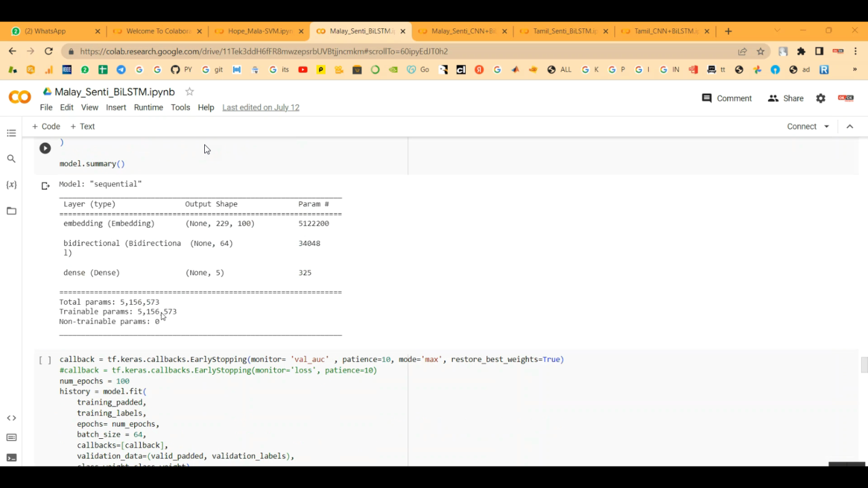Click the Colab logo
Viewport: 868px width, 488px height.
click(20, 97)
